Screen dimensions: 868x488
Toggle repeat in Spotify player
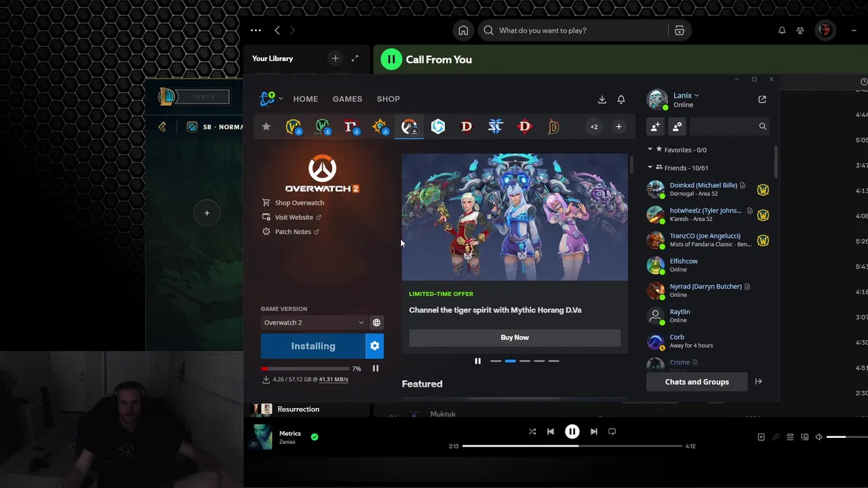[612, 432]
